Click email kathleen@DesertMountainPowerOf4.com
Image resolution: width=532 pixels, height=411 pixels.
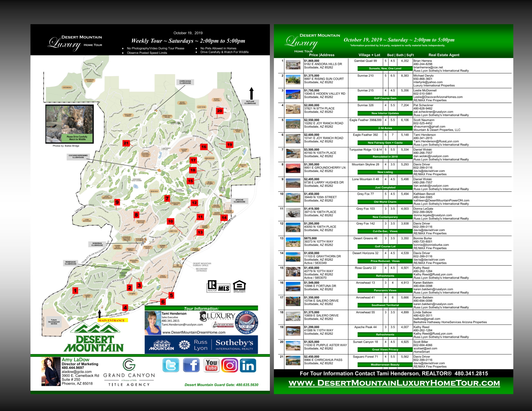[441, 200]
